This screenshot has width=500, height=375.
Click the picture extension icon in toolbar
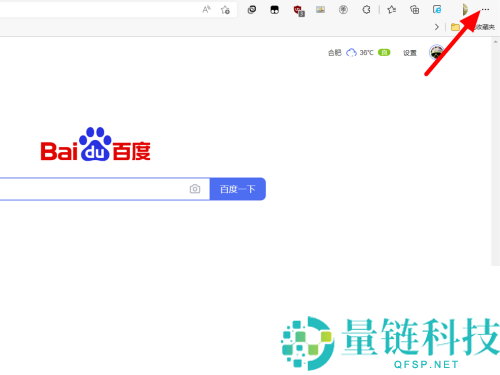point(320,10)
